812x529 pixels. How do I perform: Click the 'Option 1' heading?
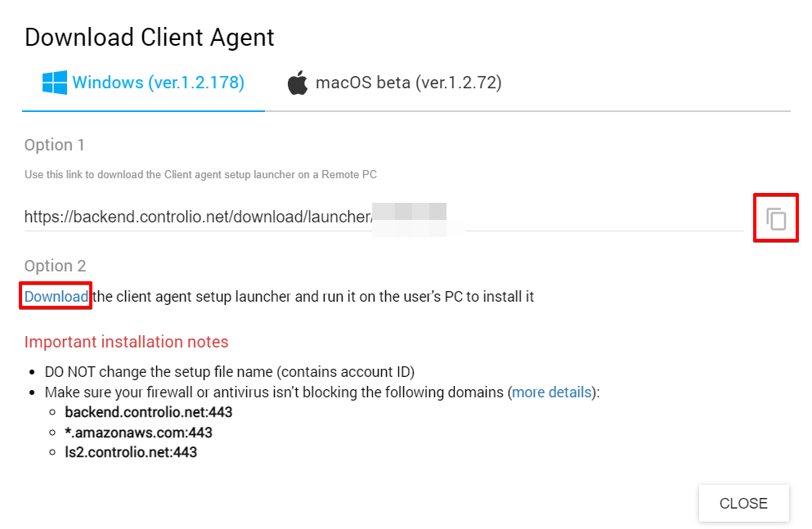(x=54, y=145)
